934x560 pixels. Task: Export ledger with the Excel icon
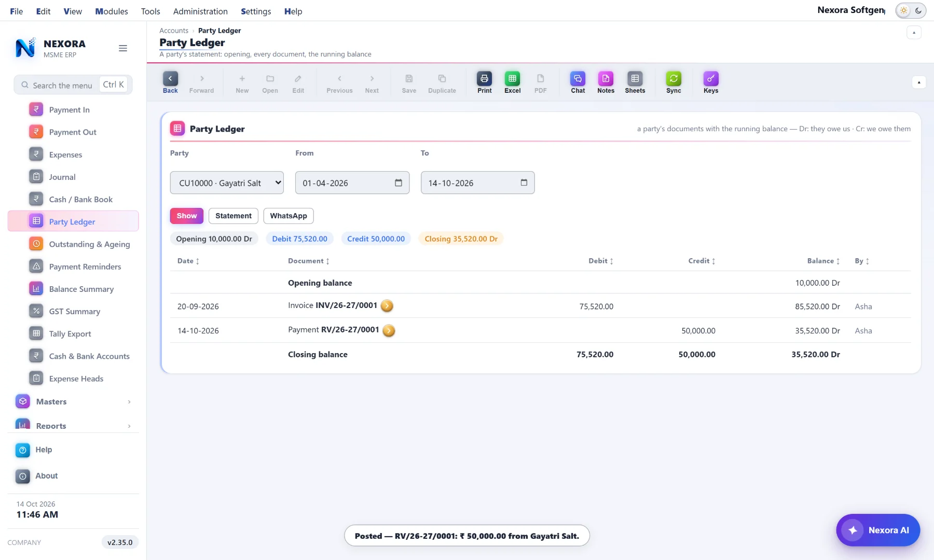(x=512, y=79)
